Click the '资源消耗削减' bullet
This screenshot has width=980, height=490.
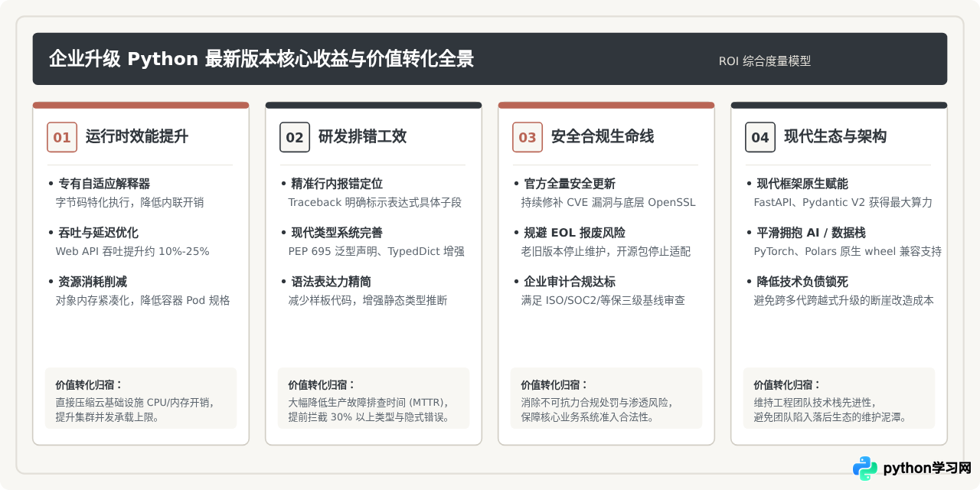pos(93,282)
